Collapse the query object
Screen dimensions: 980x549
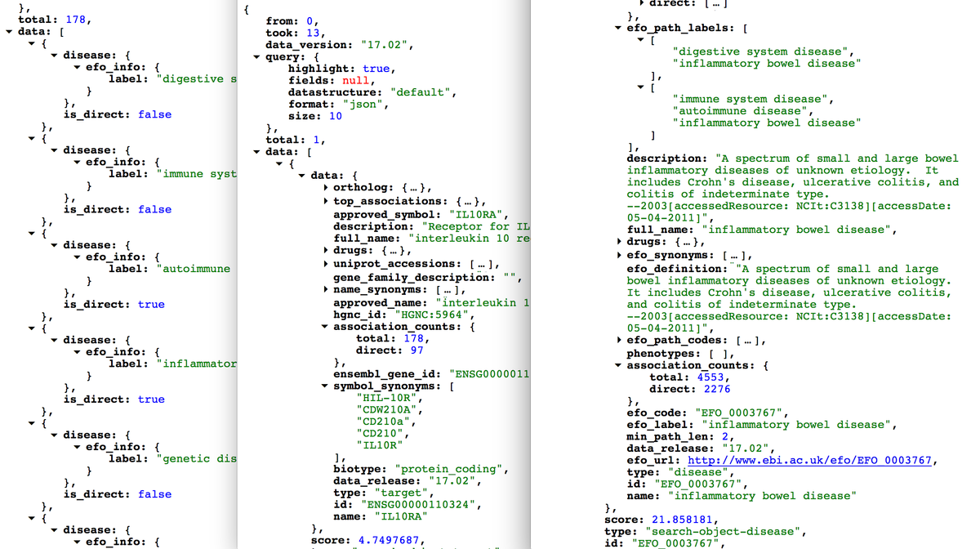pos(258,57)
